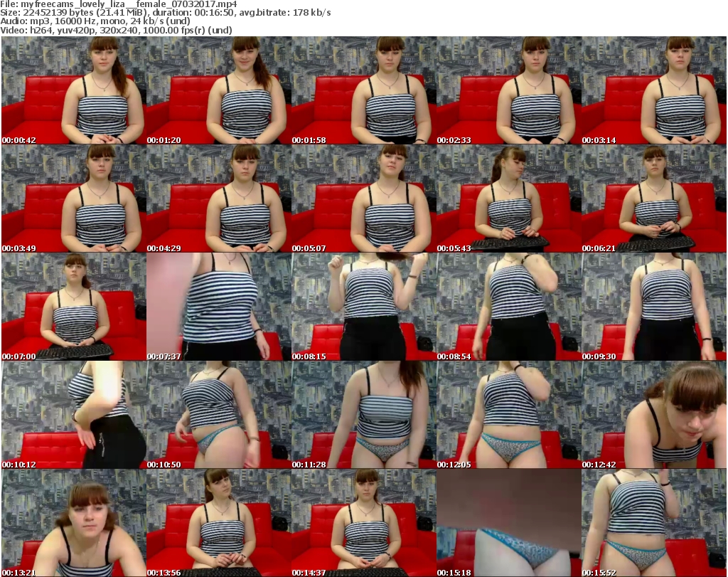Screen dimensions: 728x577
Task: Click the thumbnail marked 00:13:56
Action: 219,523
